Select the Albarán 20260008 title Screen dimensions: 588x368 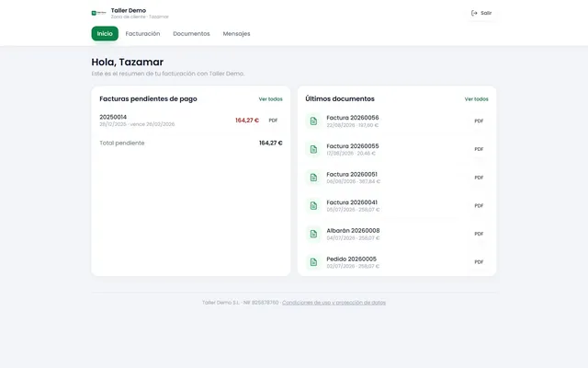pos(353,231)
